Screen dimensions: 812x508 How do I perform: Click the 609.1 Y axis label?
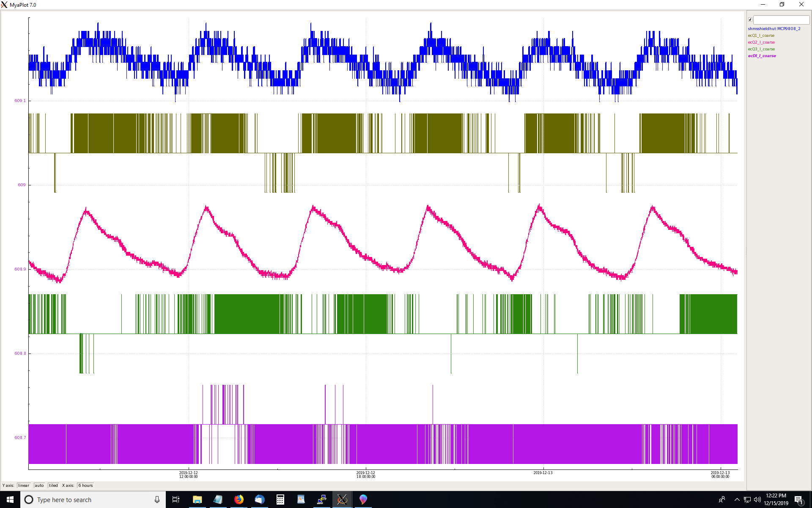(20, 101)
